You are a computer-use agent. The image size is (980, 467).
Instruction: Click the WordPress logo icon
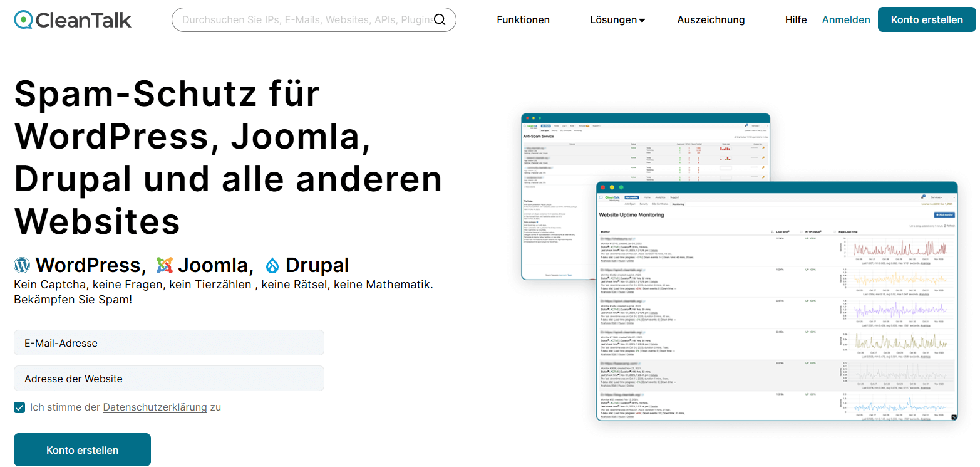point(22,265)
